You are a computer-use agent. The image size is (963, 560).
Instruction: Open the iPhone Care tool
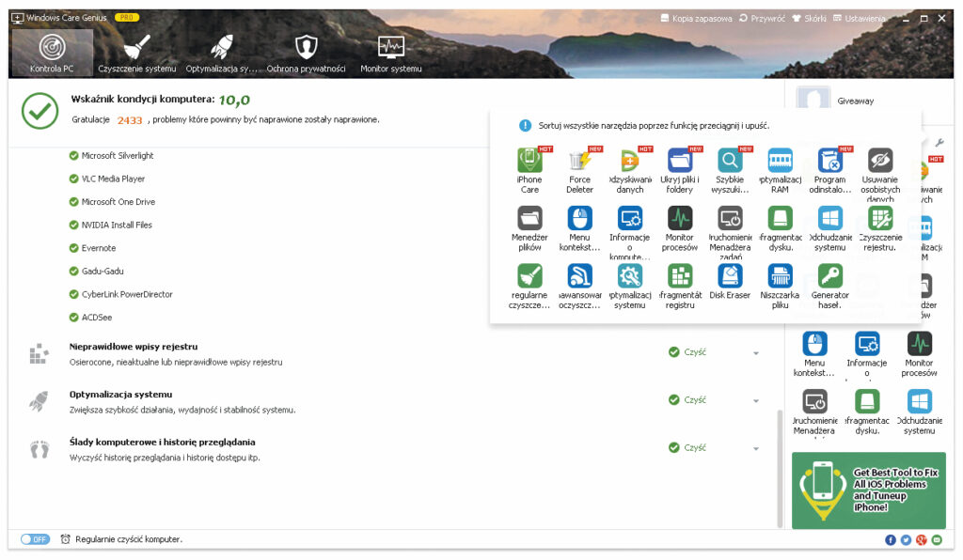529,161
